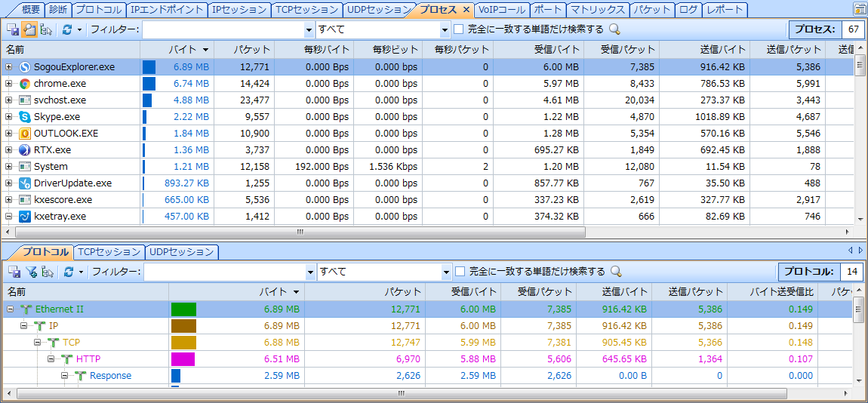Open the refresh interval dropdown arrow in the top toolbar
The width and height of the screenshot is (868, 403).
(x=80, y=29)
